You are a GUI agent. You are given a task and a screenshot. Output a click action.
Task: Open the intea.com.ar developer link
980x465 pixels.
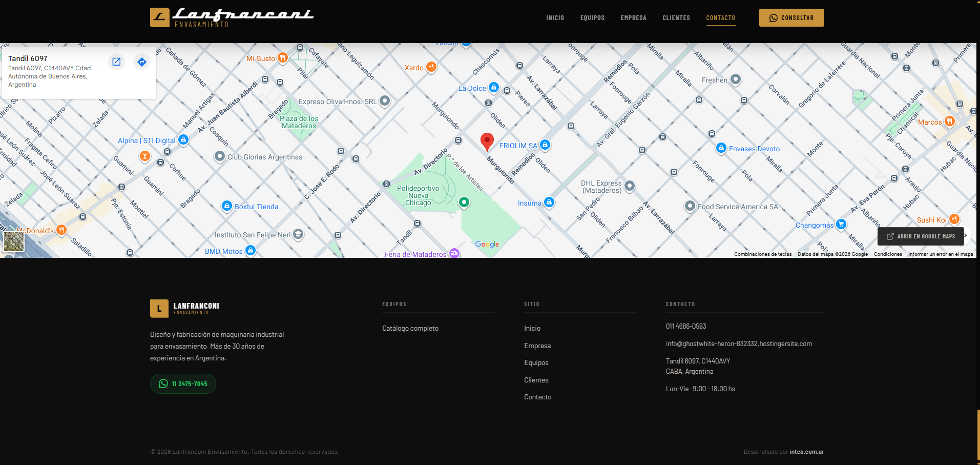[x=806, y=452]
